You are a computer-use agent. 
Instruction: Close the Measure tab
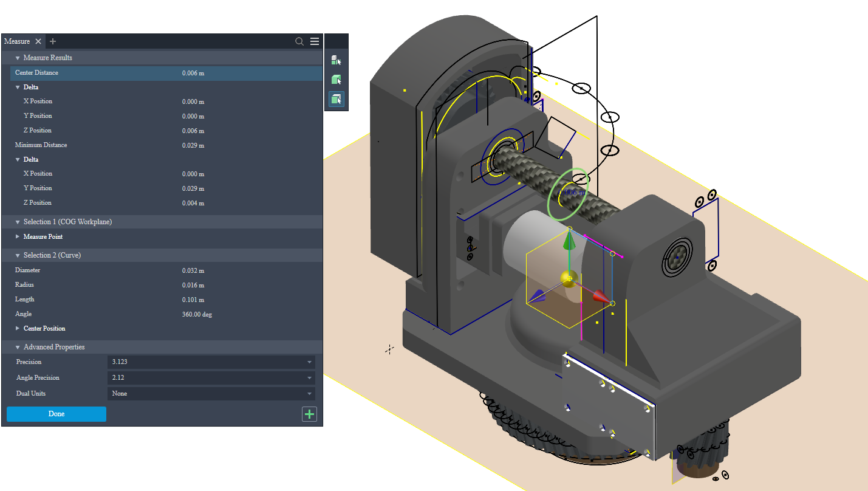coord(38,41)
